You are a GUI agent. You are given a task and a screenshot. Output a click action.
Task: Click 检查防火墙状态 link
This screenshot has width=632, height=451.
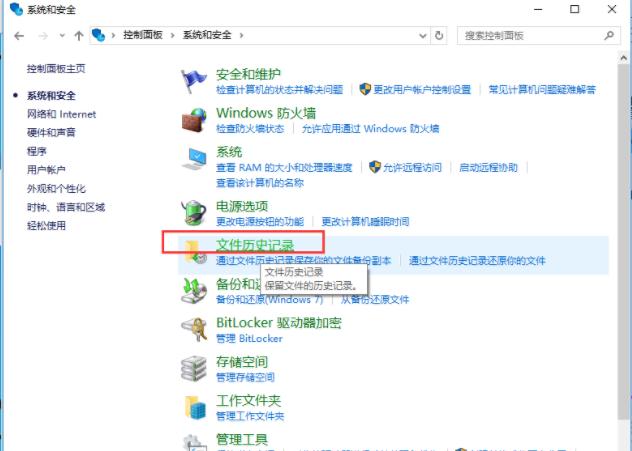coord(250,129)
